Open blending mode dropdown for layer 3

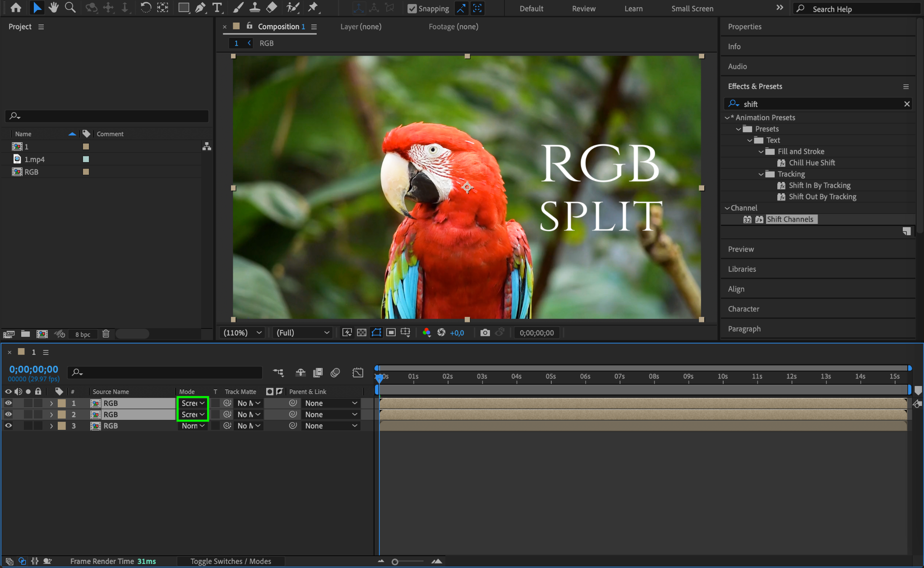pos(193,426)
